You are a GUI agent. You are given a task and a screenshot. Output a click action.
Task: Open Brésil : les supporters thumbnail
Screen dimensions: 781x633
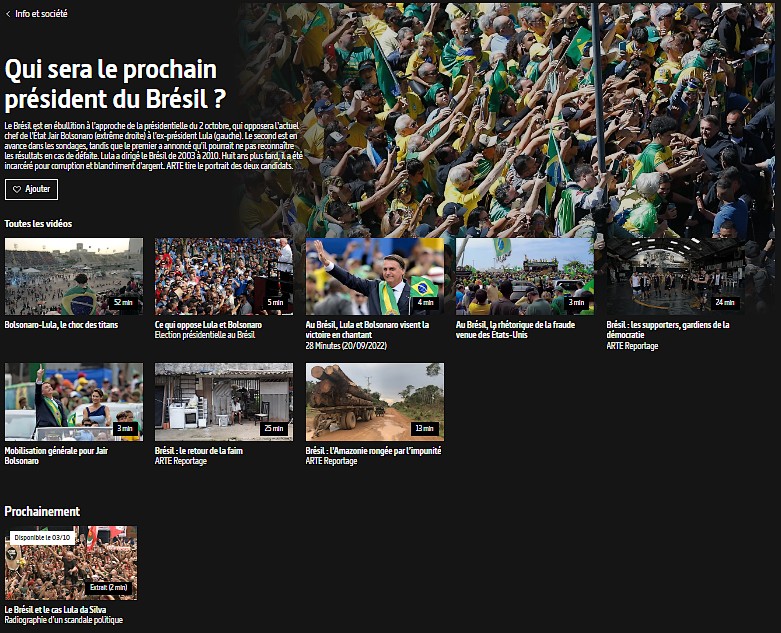(675, 276)
